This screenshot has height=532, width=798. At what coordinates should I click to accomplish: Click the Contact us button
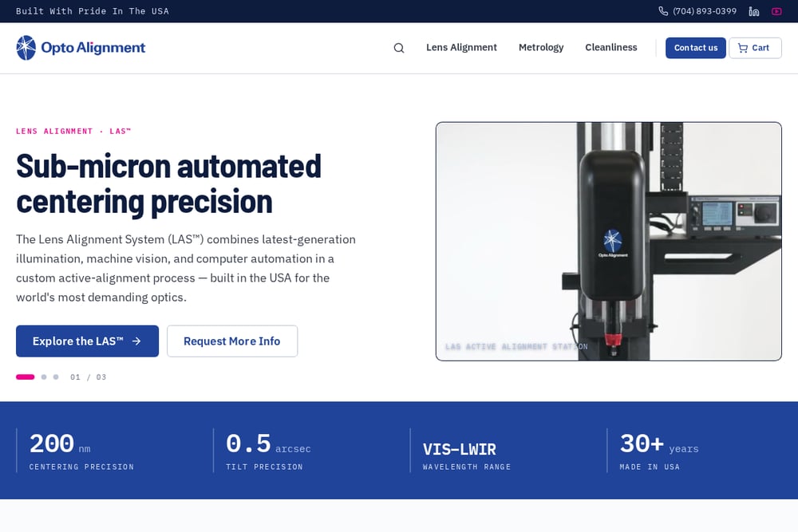pos(696,48)
